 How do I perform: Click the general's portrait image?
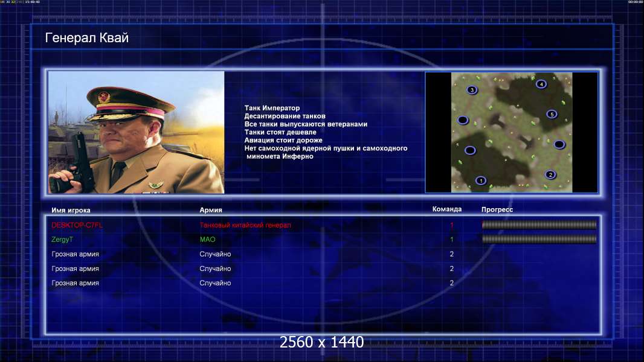click(137, 132)
